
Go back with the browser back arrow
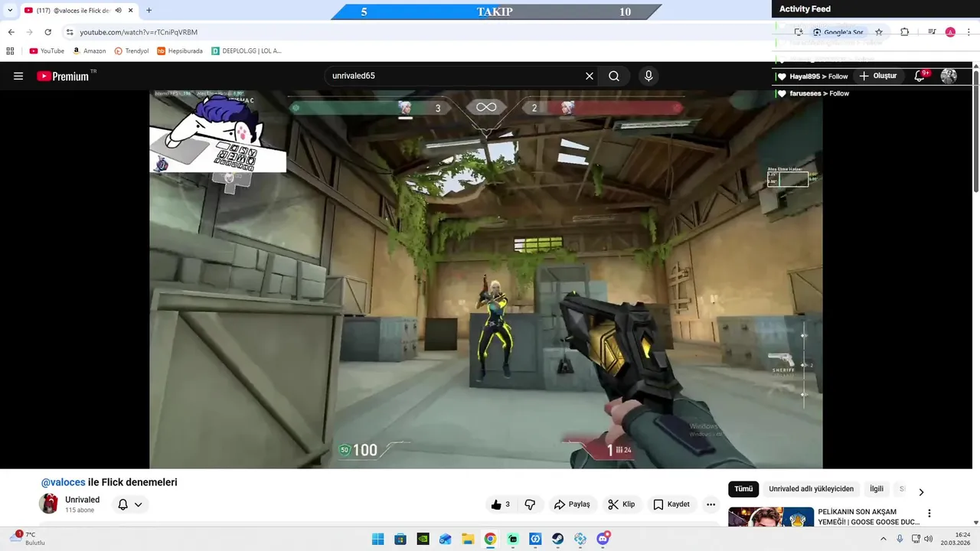click(11, 32)
